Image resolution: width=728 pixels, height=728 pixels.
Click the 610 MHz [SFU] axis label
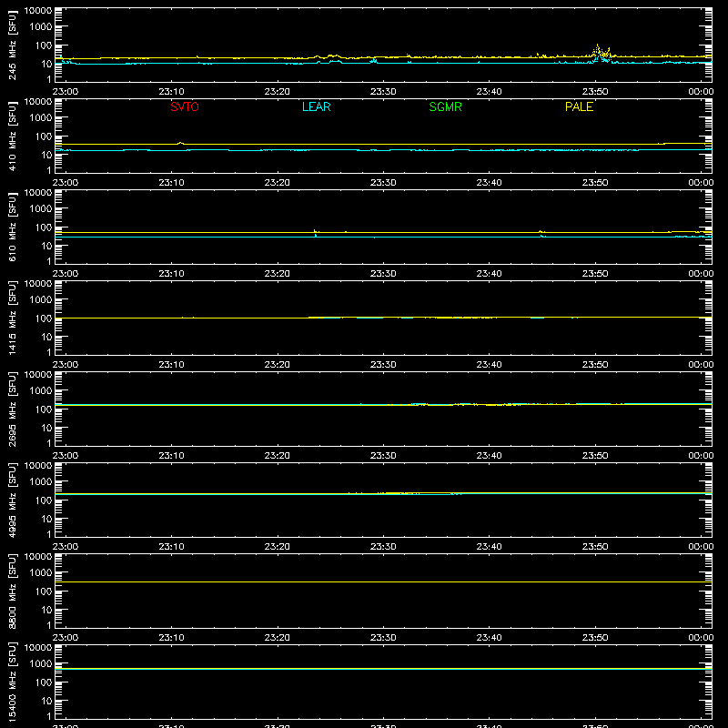(12, 227)
